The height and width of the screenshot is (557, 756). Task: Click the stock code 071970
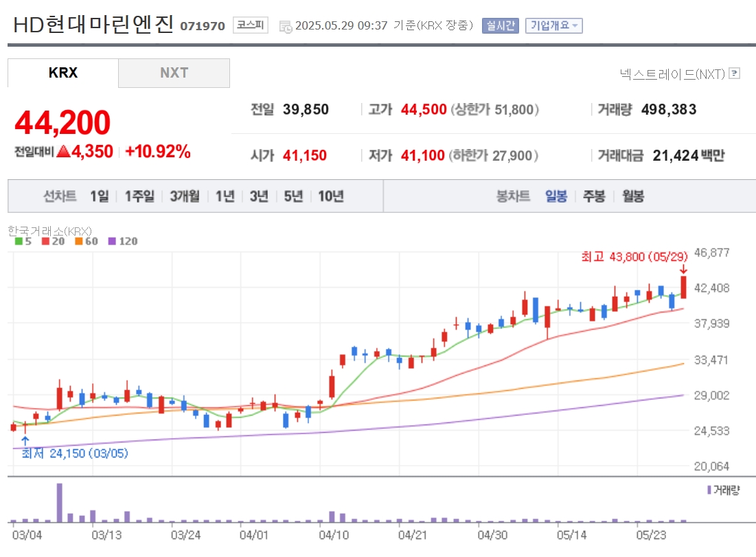pos(203,26)
